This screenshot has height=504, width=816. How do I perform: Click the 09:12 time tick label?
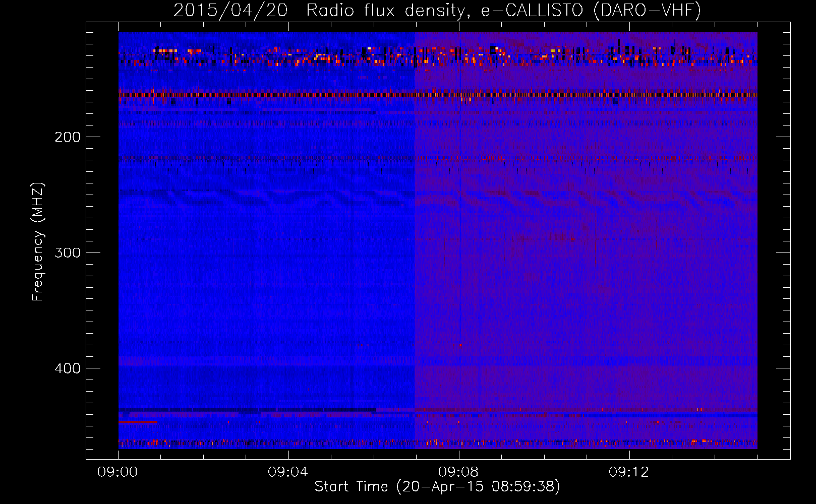[629, 472]
